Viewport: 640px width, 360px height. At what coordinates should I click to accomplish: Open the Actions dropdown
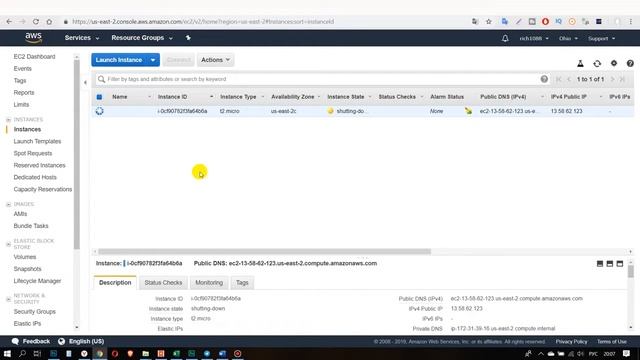pyautogui.click(x=216, y=60)
